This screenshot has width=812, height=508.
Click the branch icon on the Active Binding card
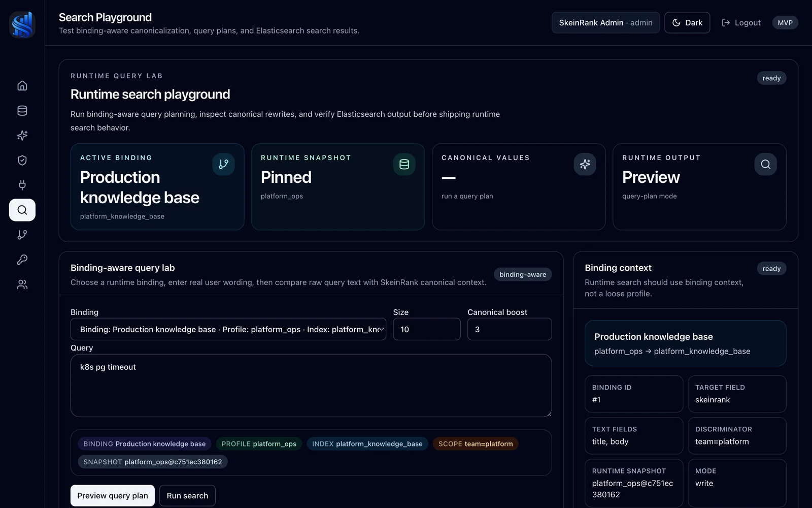[223, 164]
